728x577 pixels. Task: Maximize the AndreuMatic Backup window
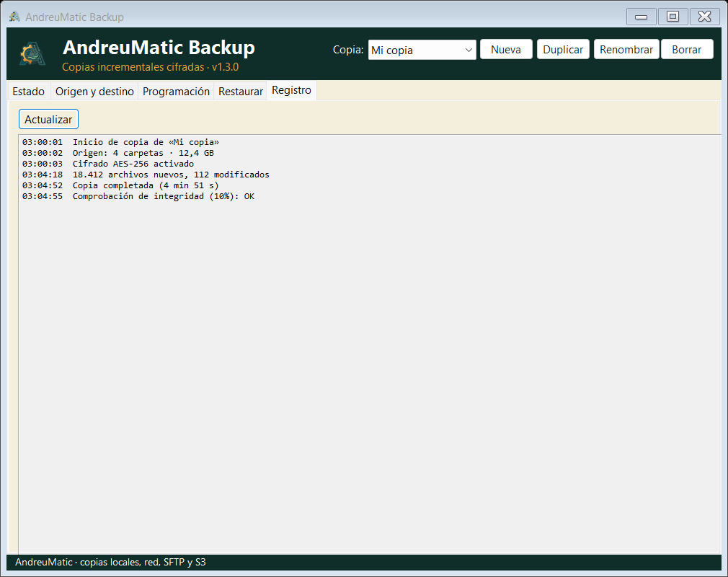click(x=672, y=17)
